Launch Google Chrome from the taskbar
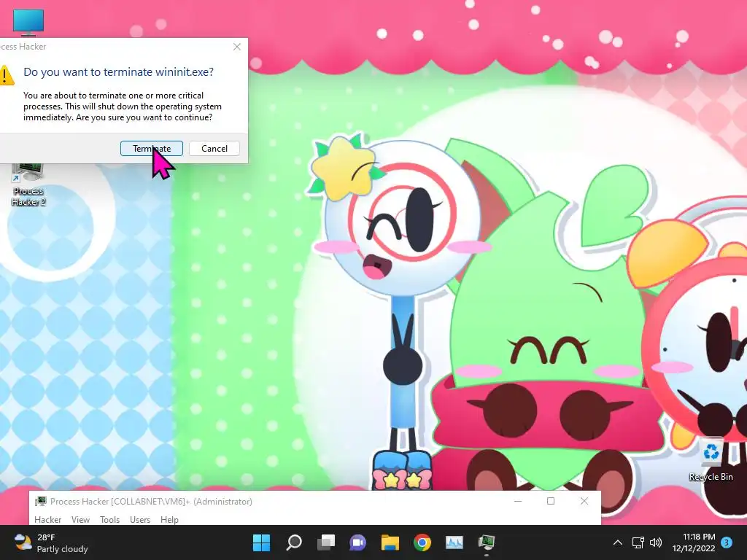 422,542
